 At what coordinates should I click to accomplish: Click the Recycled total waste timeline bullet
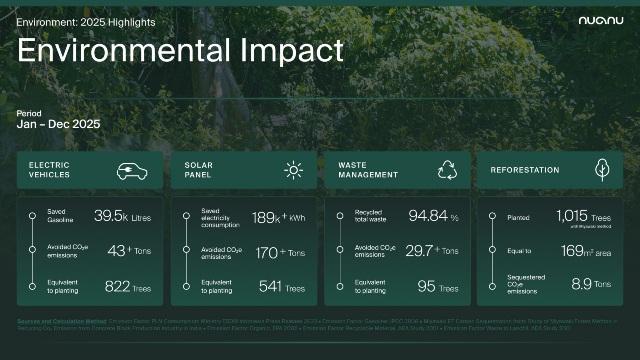pos(340,216)
